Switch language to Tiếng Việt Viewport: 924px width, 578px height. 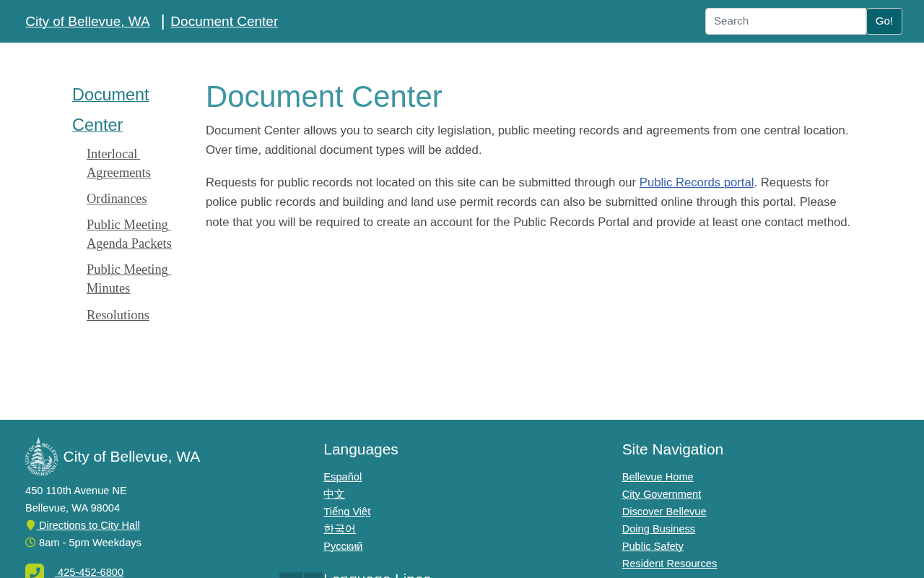click(x=347, y=512)
